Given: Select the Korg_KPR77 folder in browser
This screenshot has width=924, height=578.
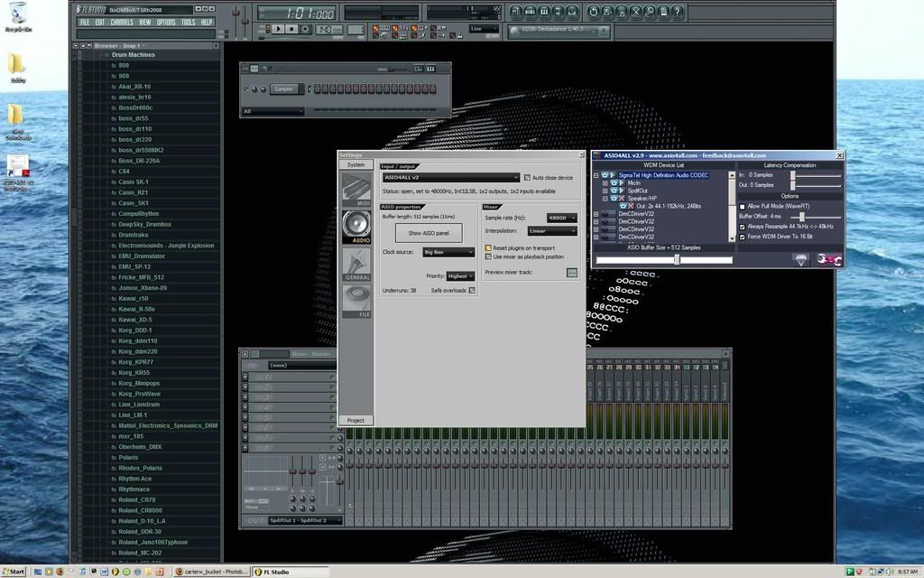Looking at the screenshot, I should 135,362.
